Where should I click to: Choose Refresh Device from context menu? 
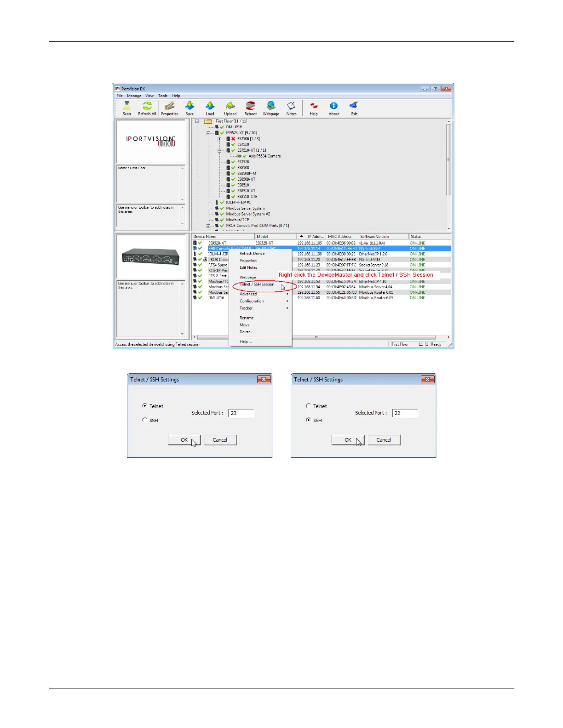(260, 253)
